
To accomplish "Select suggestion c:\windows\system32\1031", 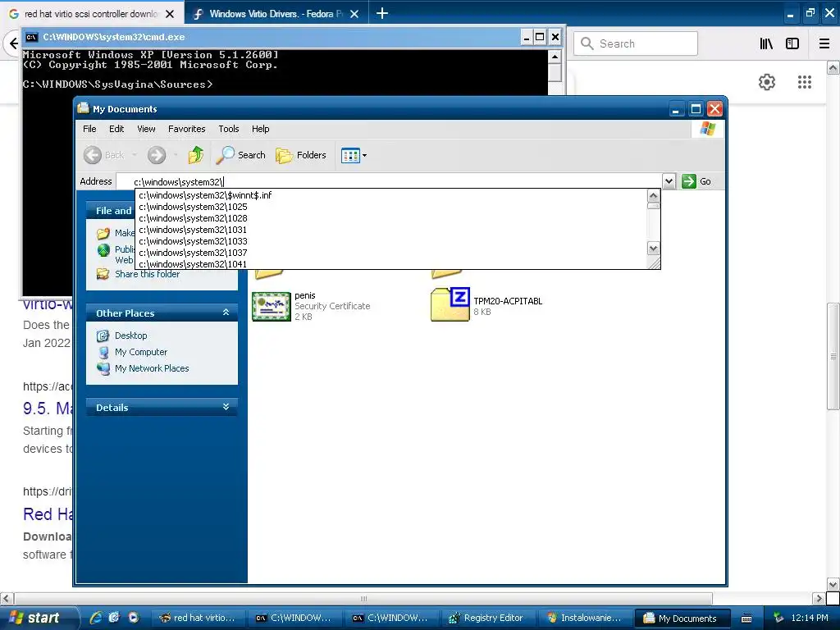I will [x=391, y=230].
